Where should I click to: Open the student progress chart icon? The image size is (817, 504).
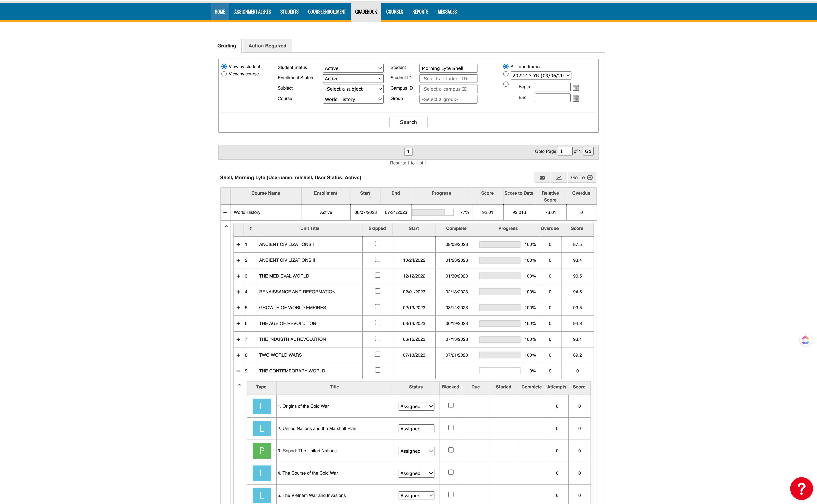click(x=558, y=177)
